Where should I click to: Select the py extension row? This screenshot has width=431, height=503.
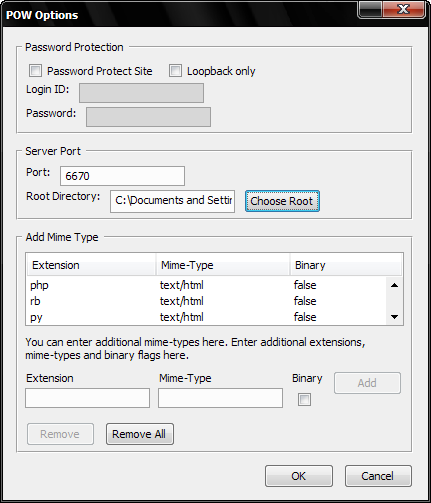click(x=206, y=317)
